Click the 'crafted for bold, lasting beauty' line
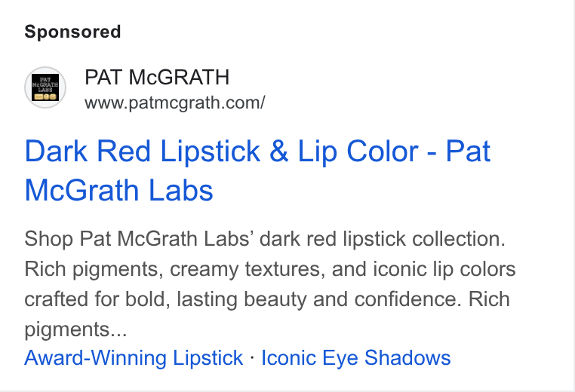Viewport: 575px width, 392px height. point(267,299)
